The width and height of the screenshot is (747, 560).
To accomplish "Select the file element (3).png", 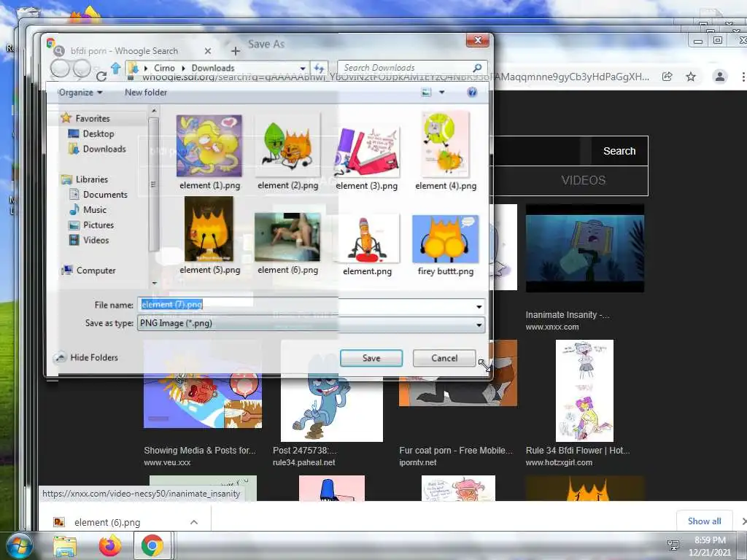I will pyautogui.click(x=366, y=157).
